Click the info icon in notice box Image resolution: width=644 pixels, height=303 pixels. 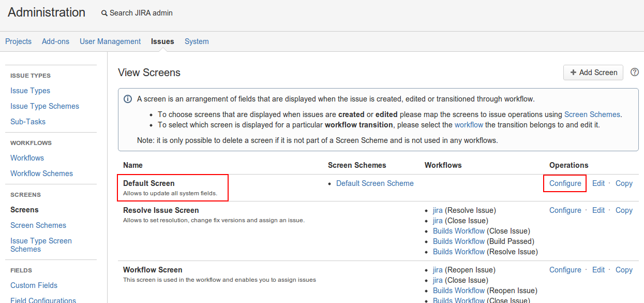128,99
